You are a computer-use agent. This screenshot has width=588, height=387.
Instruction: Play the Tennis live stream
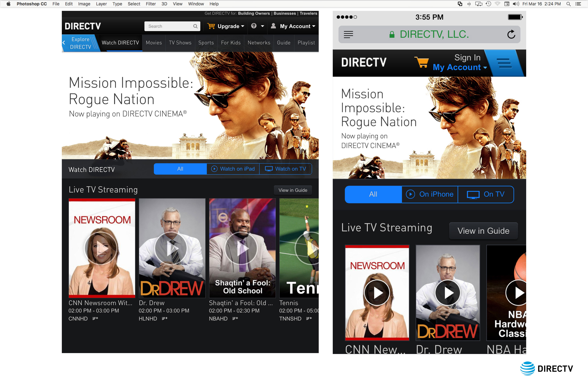coord(307,248)
